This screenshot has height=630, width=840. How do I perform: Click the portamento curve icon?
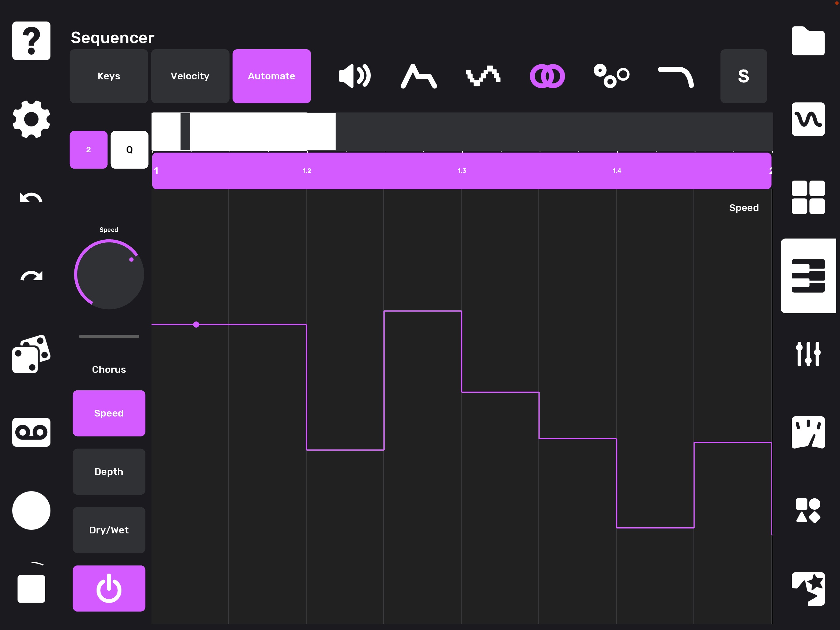(677, 75)
